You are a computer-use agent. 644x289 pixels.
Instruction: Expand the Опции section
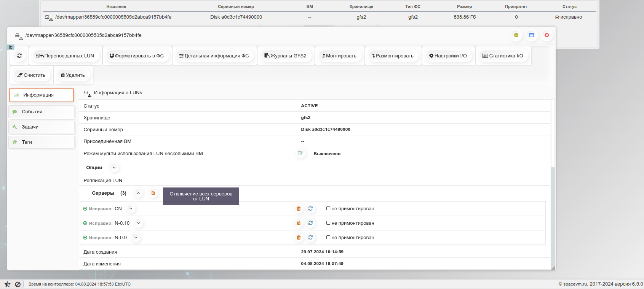(114, 167)
